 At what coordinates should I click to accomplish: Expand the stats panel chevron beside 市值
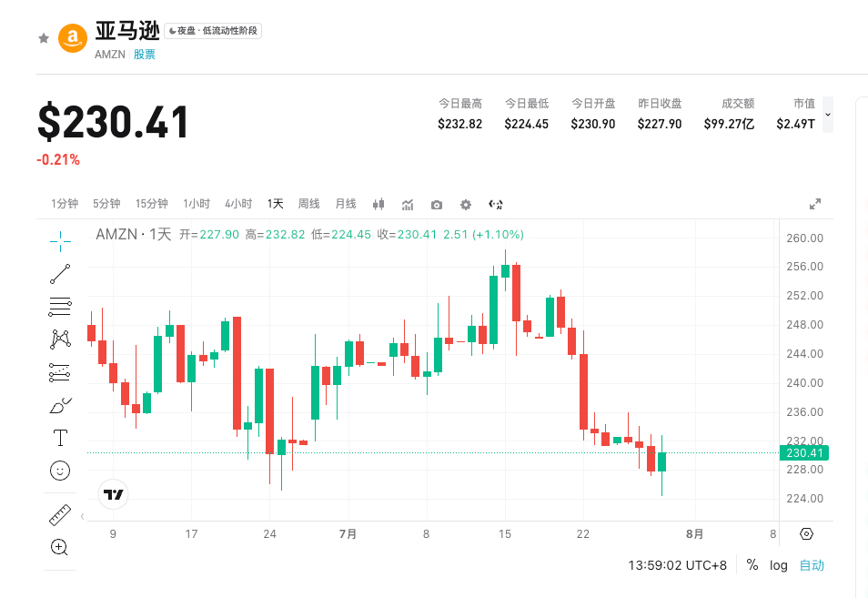pyautogui.click(x=828, y=115)
